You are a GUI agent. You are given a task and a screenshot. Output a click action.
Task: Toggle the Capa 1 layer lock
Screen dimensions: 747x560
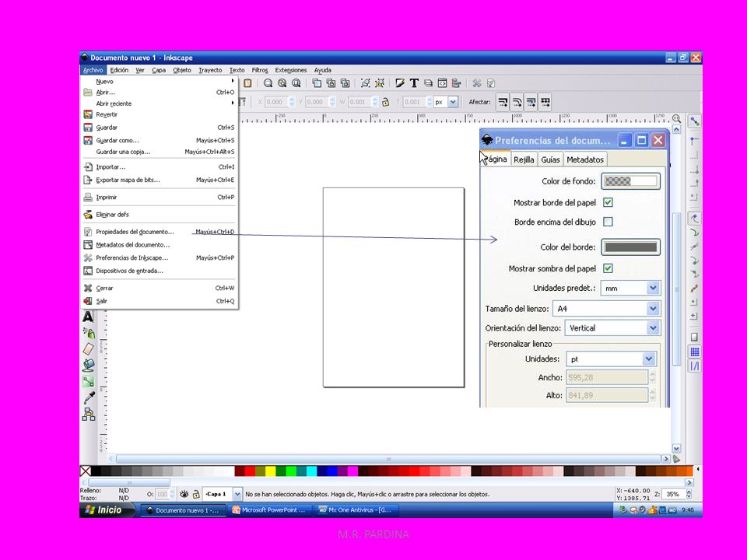(196, 495)
